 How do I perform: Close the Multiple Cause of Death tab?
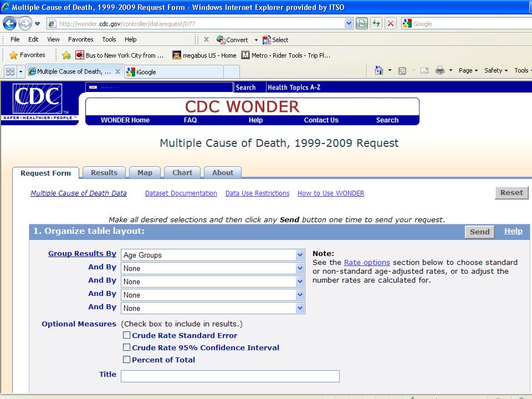pyautogui.click(x=117, y=71)
